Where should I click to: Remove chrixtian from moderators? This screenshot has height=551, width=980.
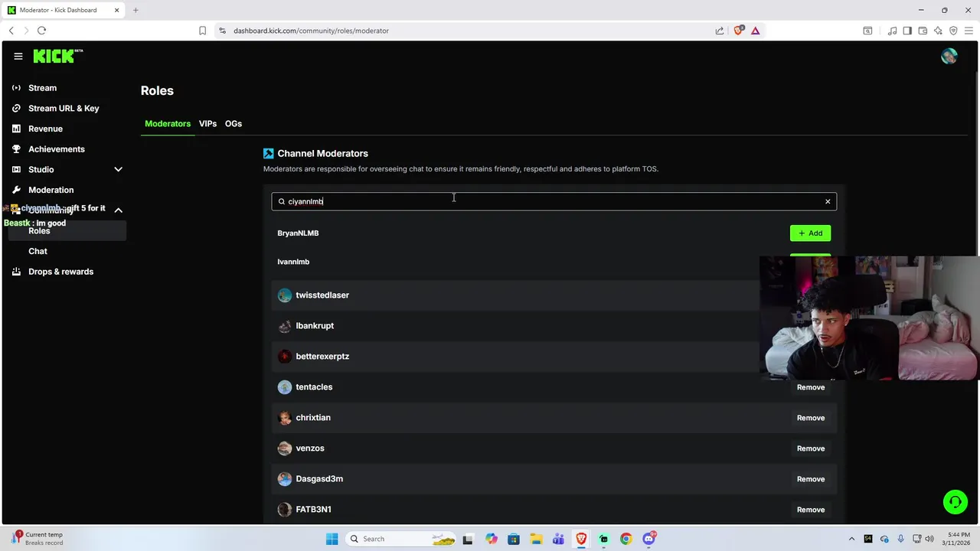(811, 418)
